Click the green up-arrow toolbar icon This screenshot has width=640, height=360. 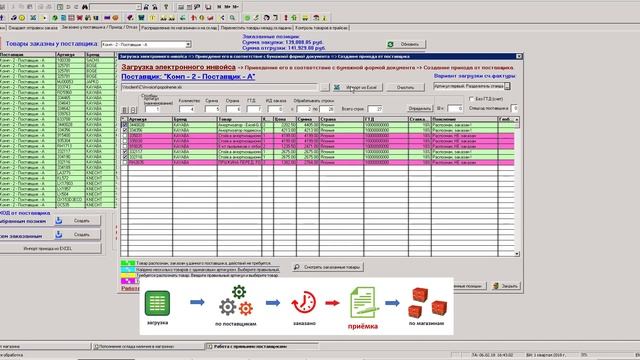pyautogui.click(x=294, y=18)
